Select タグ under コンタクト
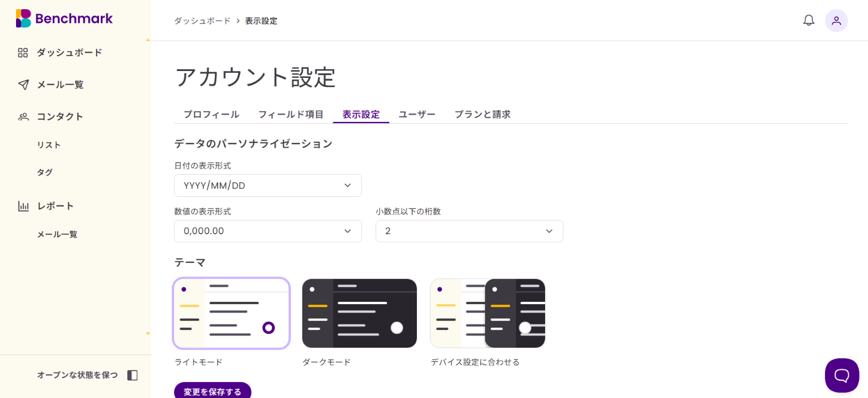This screenshot has width=868, height=398. point(45,172)
